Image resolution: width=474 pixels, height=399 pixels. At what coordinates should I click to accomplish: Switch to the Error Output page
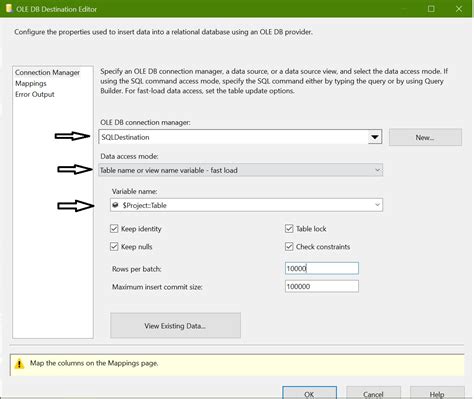(35, 94)
